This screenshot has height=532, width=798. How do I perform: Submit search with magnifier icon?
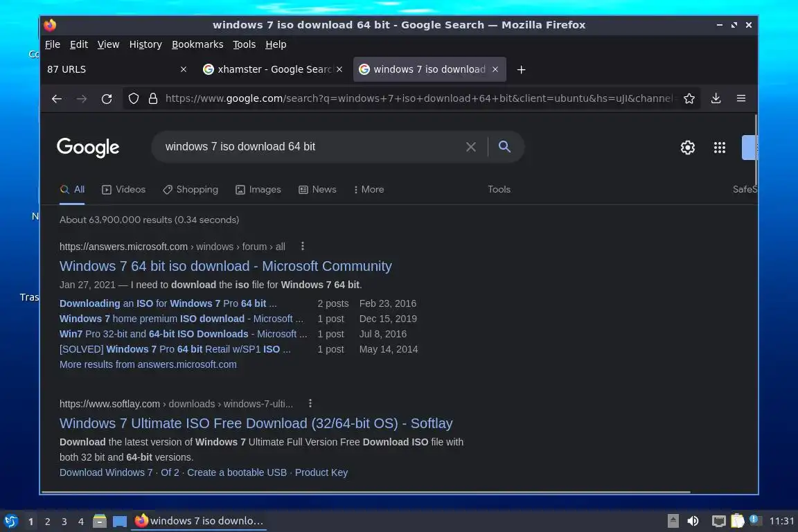[x=504, y=147]
